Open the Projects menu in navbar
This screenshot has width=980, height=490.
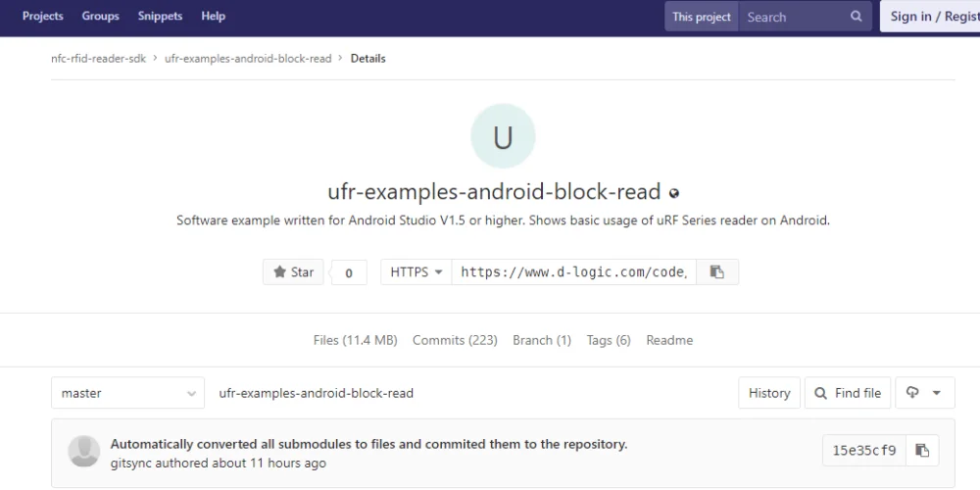coord(42,17)
